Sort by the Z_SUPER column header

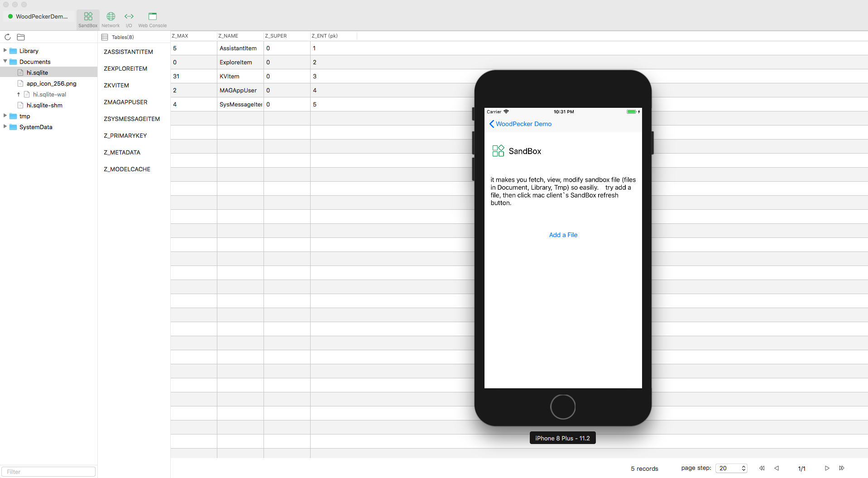click(287, 36)
